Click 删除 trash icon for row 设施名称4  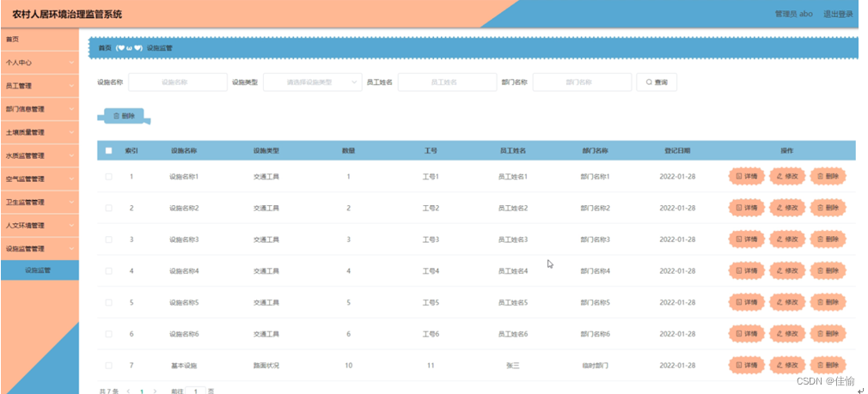coord(821,271)
